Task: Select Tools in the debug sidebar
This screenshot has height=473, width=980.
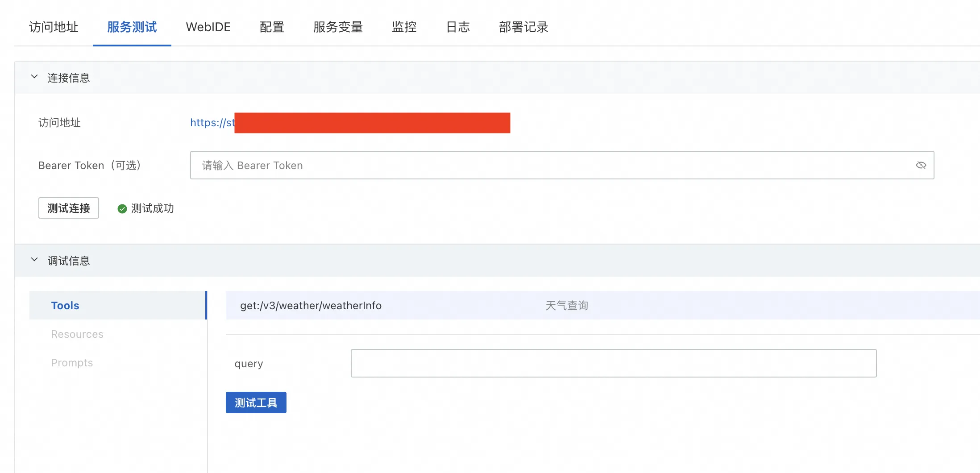Action: 65,305
